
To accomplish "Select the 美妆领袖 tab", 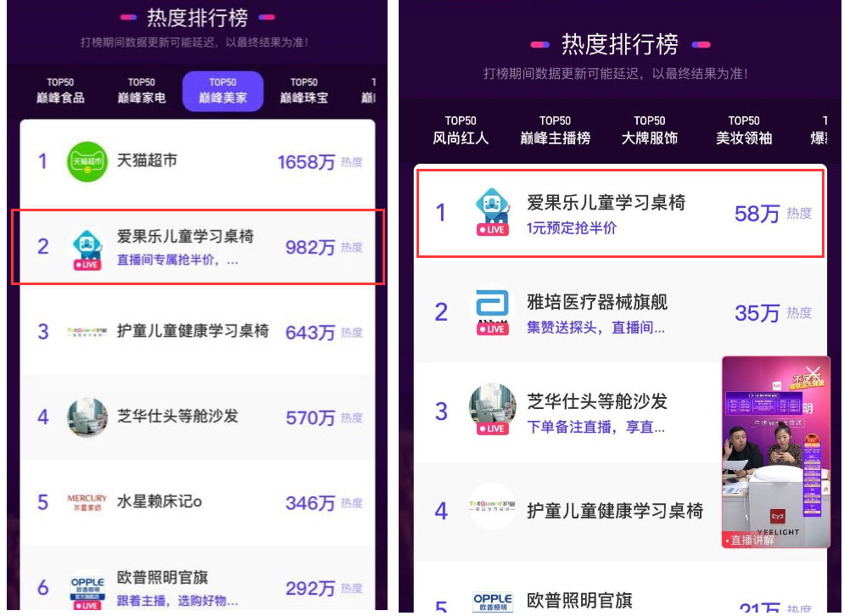I will [x=744, y=131].
